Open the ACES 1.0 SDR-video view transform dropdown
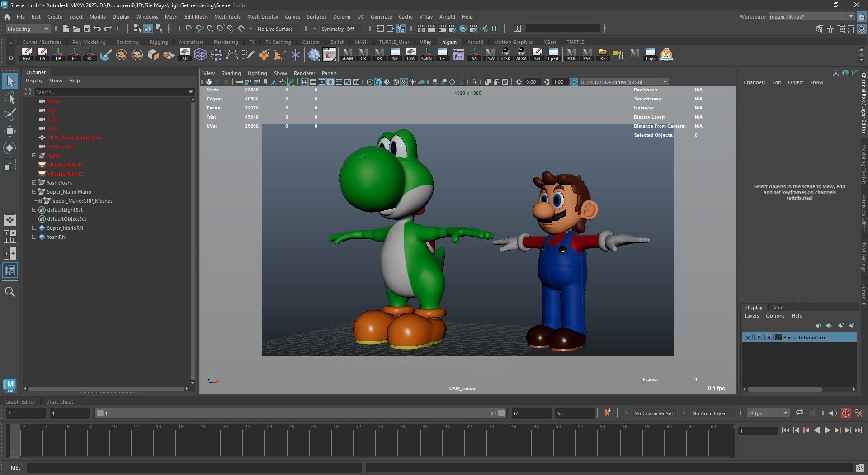 tap(624, 82)
